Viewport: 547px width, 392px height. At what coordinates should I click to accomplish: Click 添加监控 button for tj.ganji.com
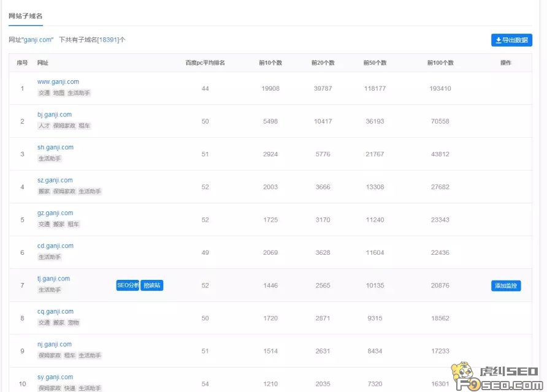[x=505, y=285]
